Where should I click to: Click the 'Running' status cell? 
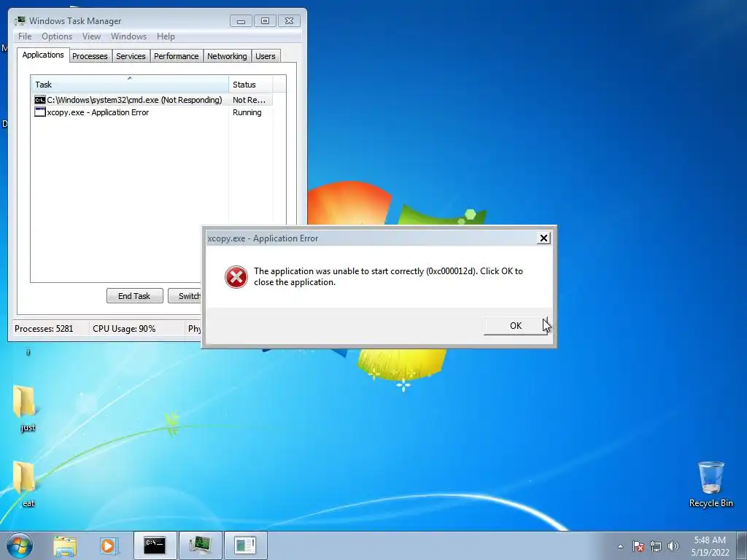click(247, 112)
